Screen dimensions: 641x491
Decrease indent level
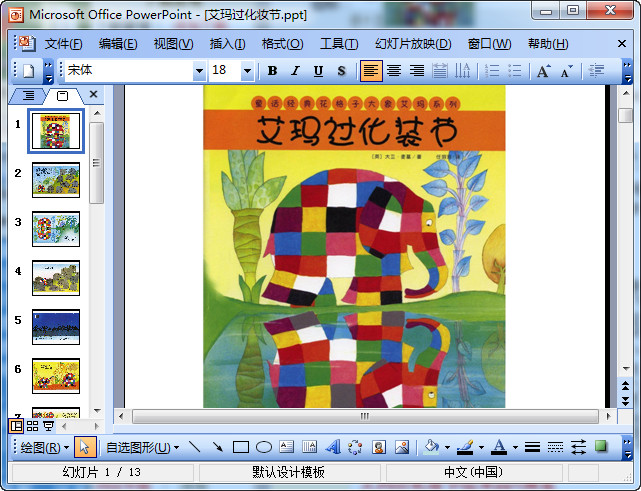click(x=596, y=71)
